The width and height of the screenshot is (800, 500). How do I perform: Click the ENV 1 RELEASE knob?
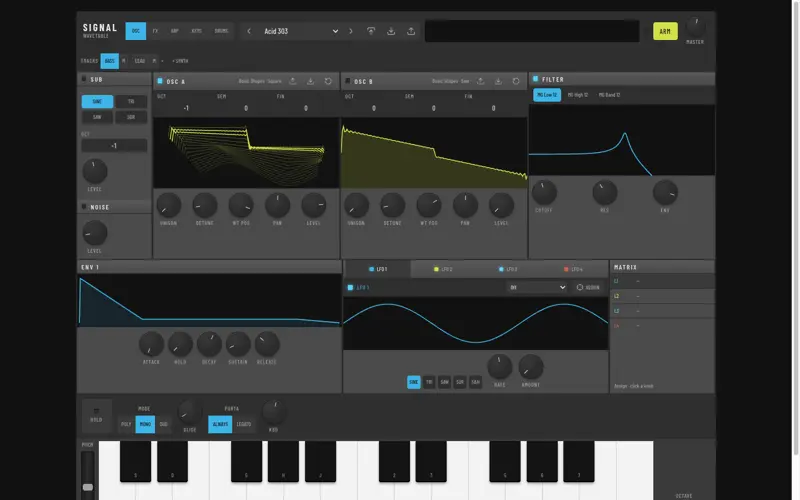pyautogui.click(x=267, y=344)
